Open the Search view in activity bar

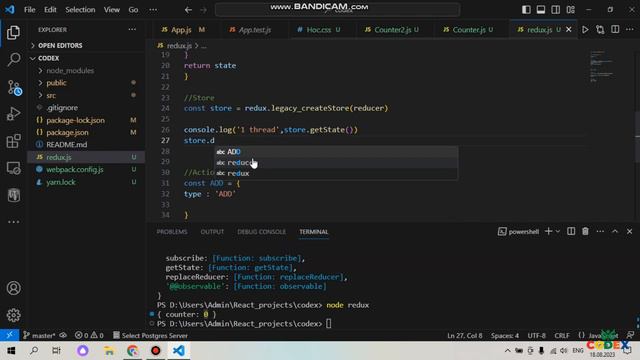pos(13,60)
